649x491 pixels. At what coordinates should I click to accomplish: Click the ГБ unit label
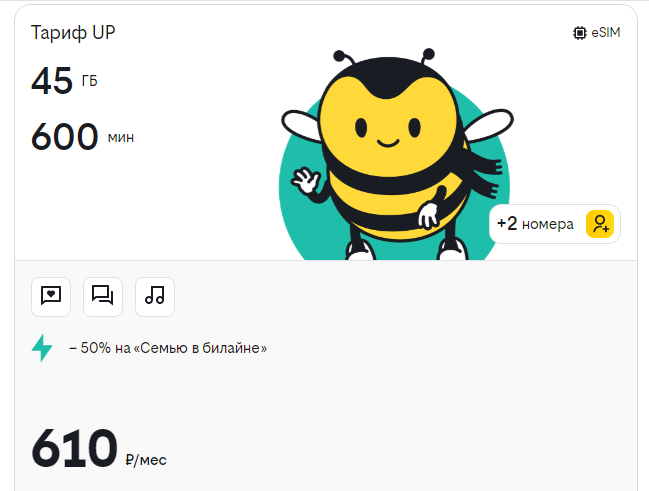pyautogui.click(x=89, y=81)
